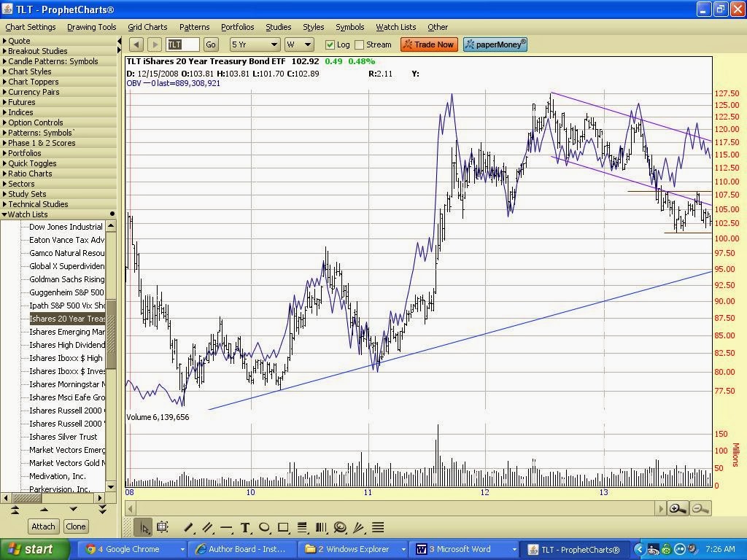The image size is (747, 560).
Task: Click the zoom out magnifier
Action: click(x=700, y=508)
